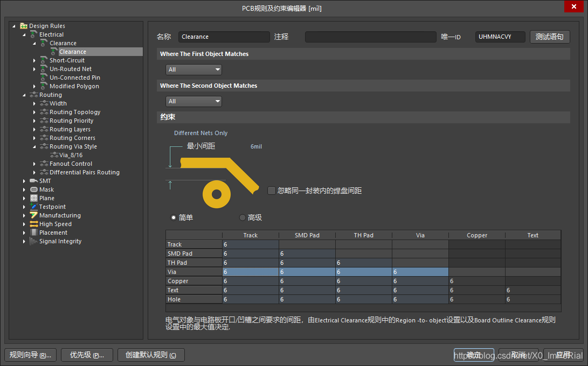Select High Speed category in tree

[x=56, y=224]
